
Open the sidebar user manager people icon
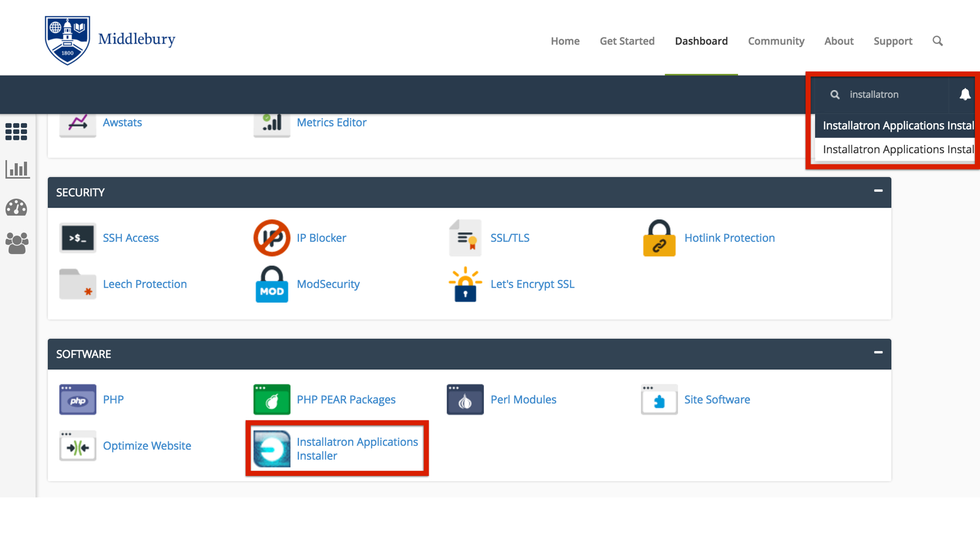point(16,243)
